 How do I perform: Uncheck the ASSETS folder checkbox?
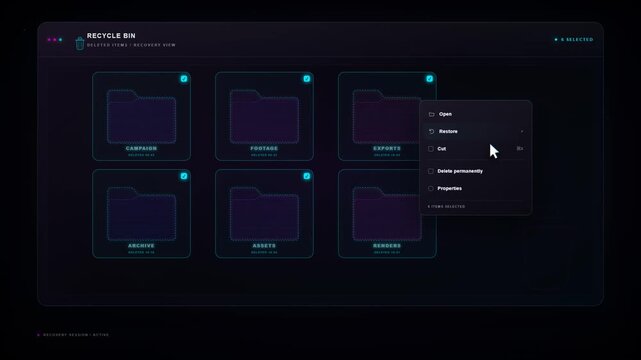[307, 176]
